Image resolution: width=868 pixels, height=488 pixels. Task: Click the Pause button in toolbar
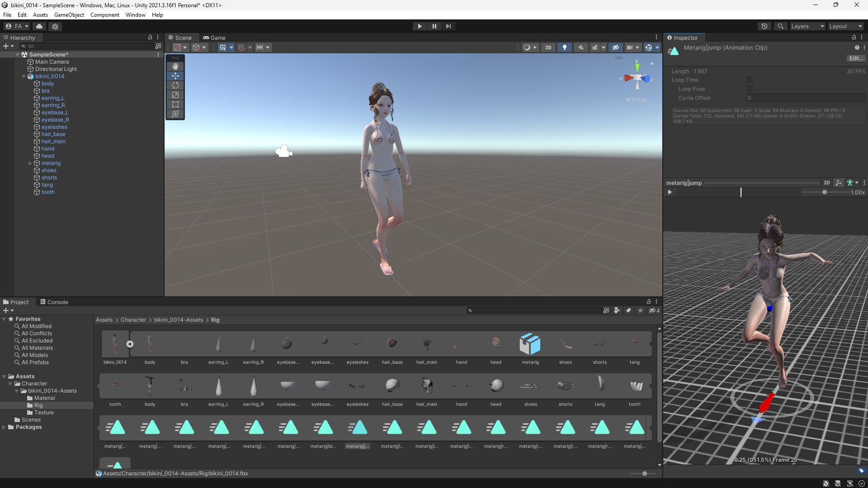tap(434, 26)
